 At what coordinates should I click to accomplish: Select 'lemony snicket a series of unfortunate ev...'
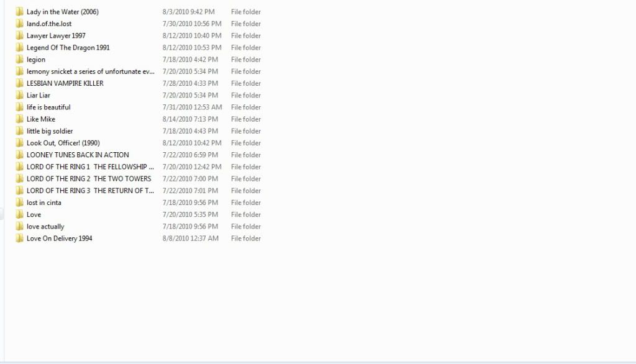point(91,71)
